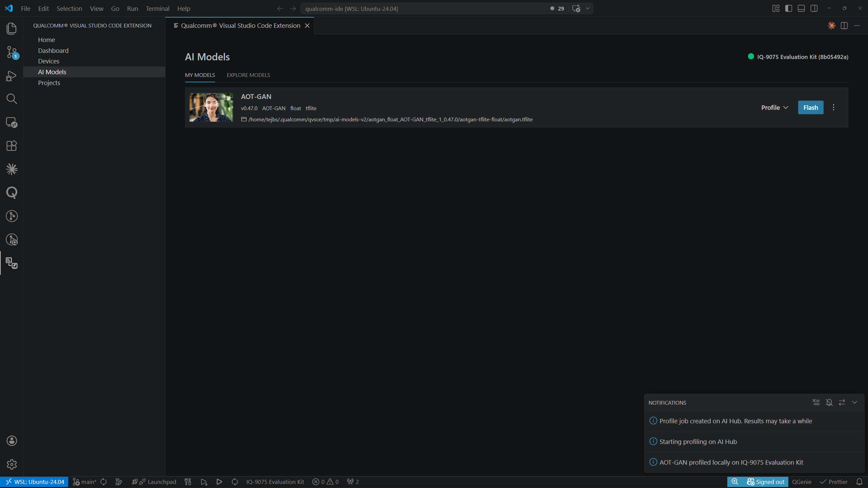
Task: Open Projects in sidebar
Action: [x=94, y=83]
